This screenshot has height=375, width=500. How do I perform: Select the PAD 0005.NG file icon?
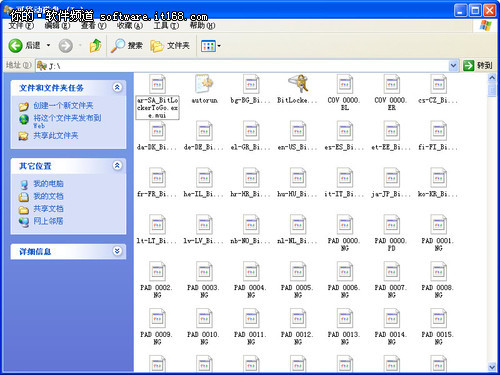click(x=298, y=272)
